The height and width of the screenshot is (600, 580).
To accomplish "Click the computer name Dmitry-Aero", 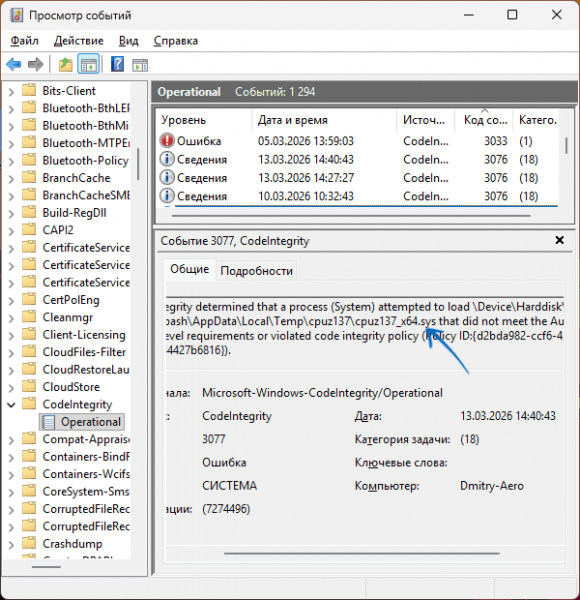I will click(x=492, y=486).
